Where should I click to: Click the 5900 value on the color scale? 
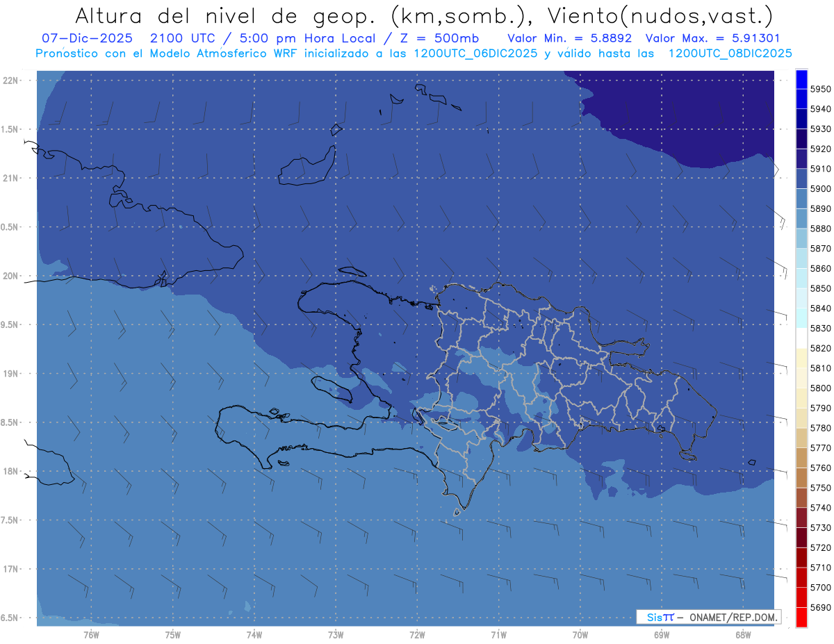(x=821, y=189)
